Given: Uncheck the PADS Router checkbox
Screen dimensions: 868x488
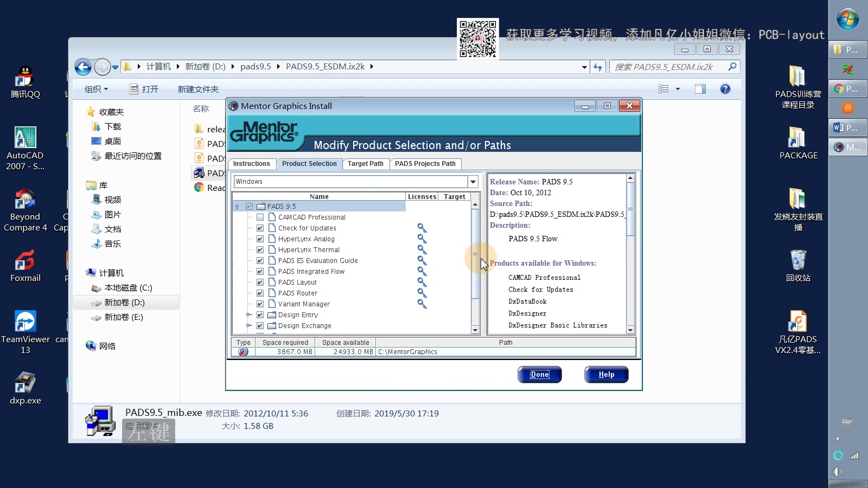Looking at the screenshot, I should click(x=260, y=293).
